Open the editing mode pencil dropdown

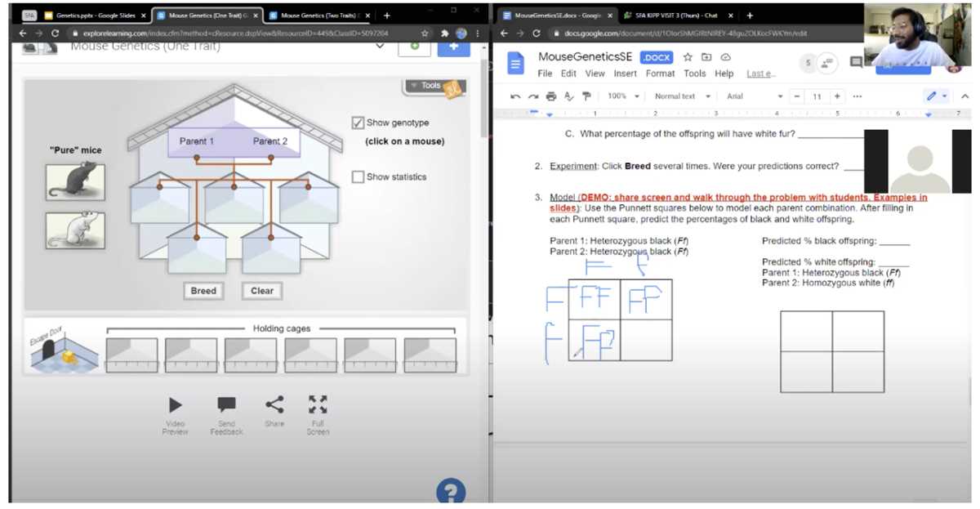point(935,96)
